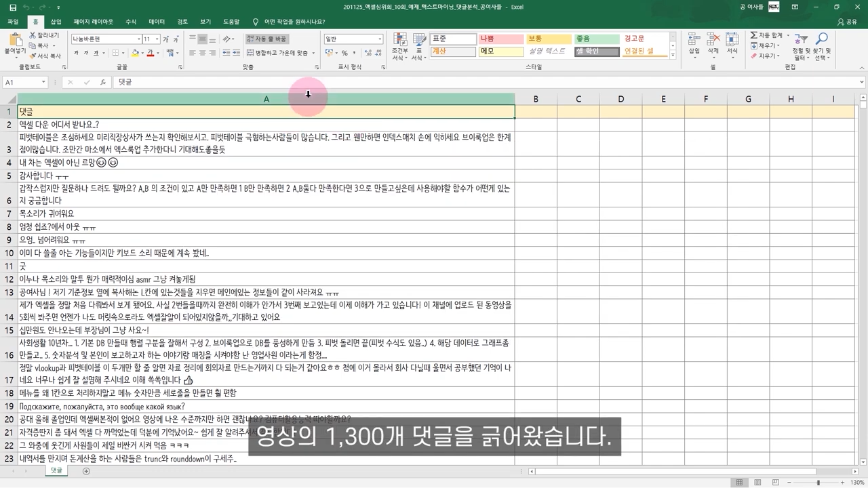The image size is (868, 488).
Task: Expand the formula bar
Action: click(x=862, y=82)
